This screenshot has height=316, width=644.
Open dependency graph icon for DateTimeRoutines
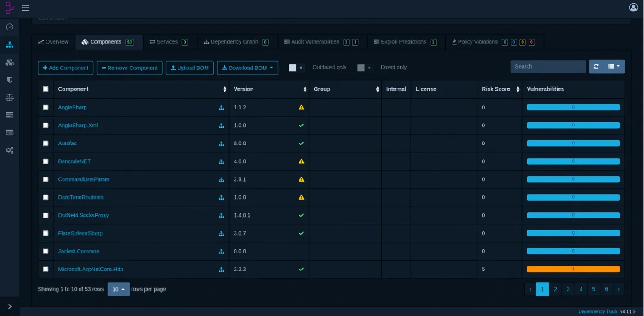(221, 197)
